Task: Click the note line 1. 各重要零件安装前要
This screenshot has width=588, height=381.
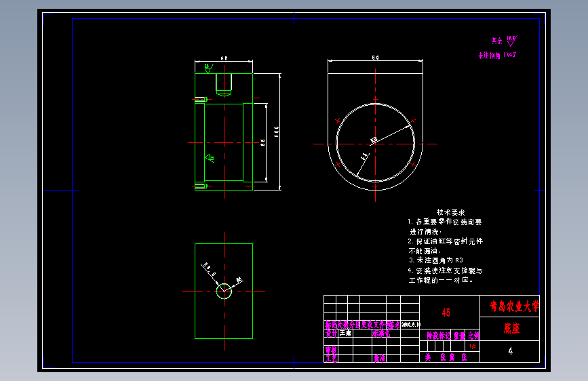Action: point(445,222)
